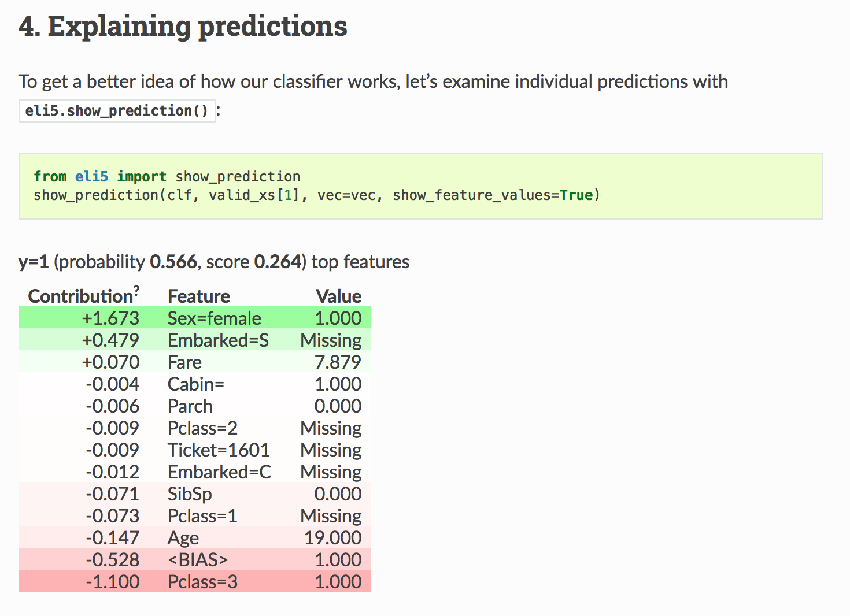Select the Cabin= feature cell
Image resolution: width=850 pixels, height=616 pixels.
(196, 384)
